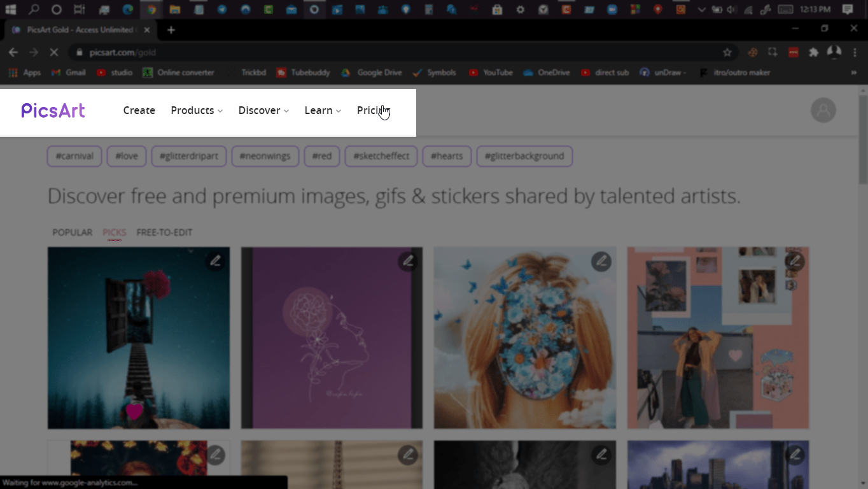This screenshot has height=489, width=868.
Task: Open the Google Drive bookmark
Action: tap(372, 73)
